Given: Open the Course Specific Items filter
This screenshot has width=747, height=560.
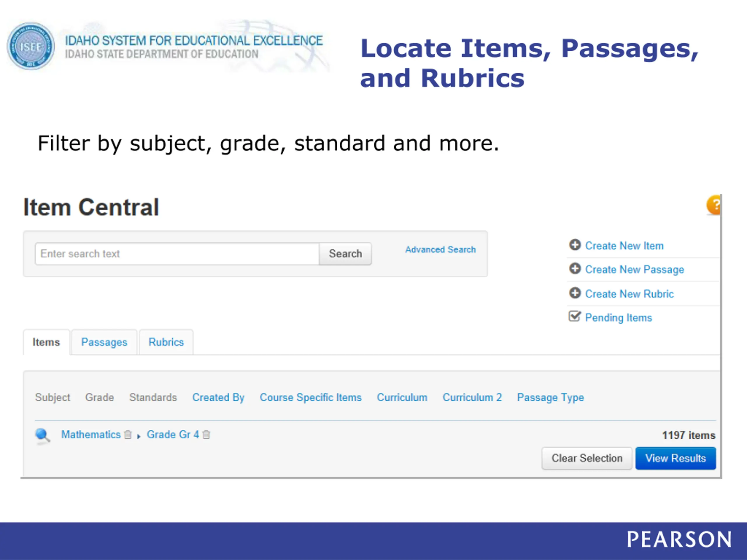Looking at the screenshot, I should (311, 398).
